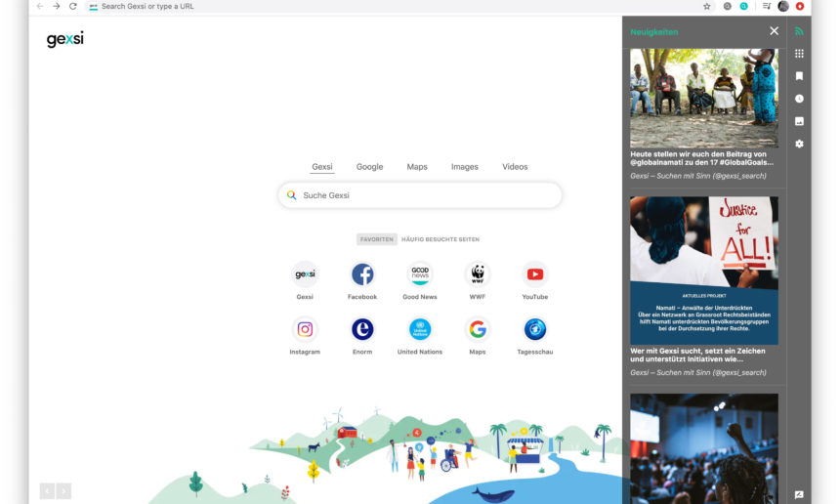Switch to the Favoriten tab
The width and height of the screenshot is (840, 504).
pos(377,239)
